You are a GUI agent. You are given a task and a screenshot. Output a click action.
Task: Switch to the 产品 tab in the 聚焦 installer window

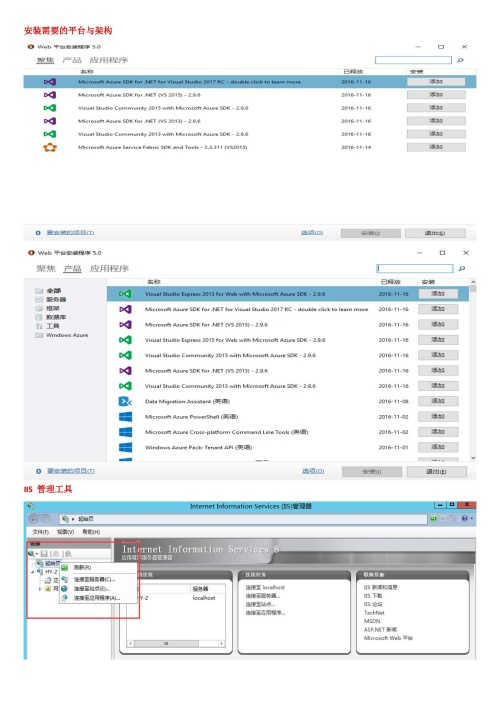pos(72,60)
